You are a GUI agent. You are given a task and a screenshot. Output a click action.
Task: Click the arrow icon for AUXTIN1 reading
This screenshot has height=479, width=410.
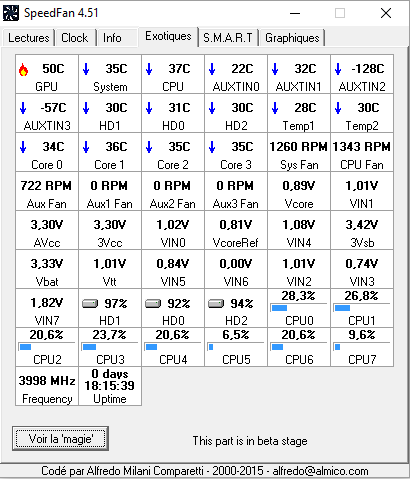(275, 69)
